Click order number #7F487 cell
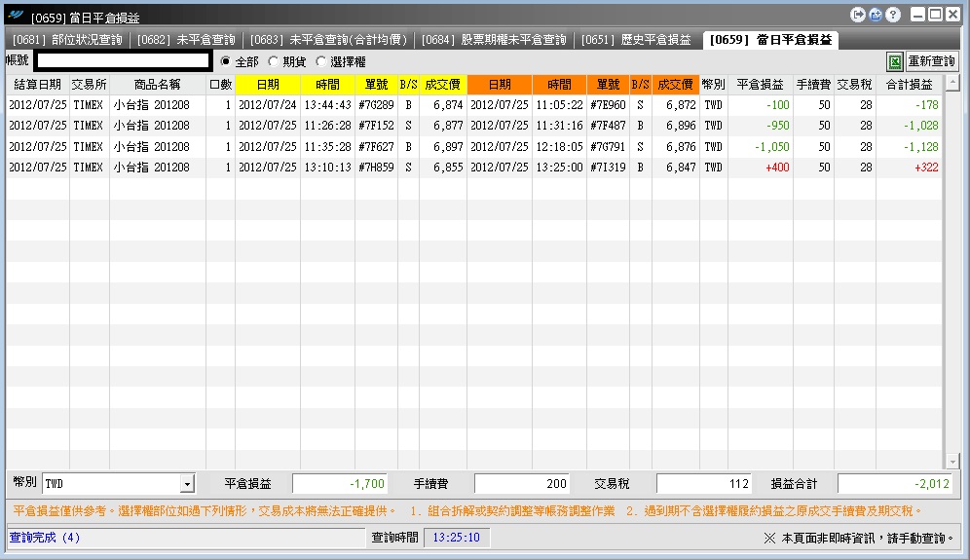 (x=608, y=126)
